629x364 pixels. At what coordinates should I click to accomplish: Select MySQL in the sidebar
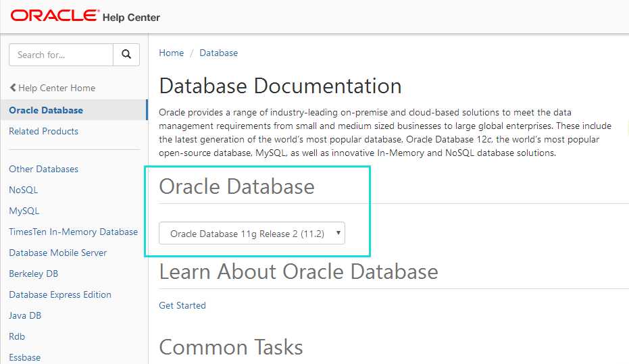point(24,211)
